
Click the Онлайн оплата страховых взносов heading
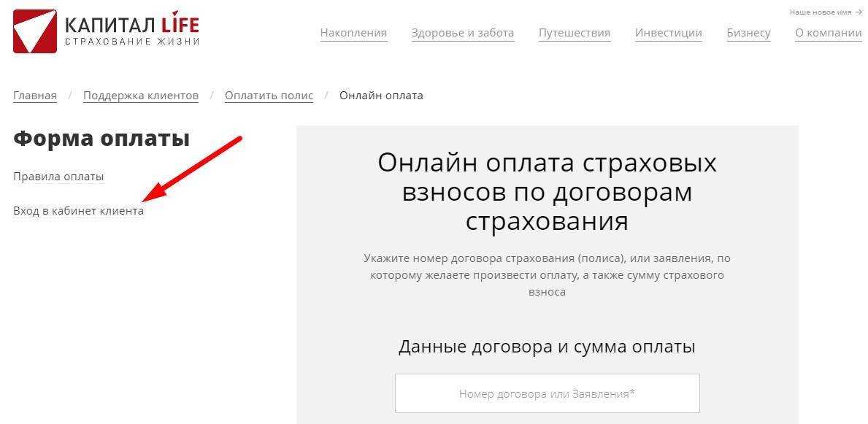click(x=547, y=192)
